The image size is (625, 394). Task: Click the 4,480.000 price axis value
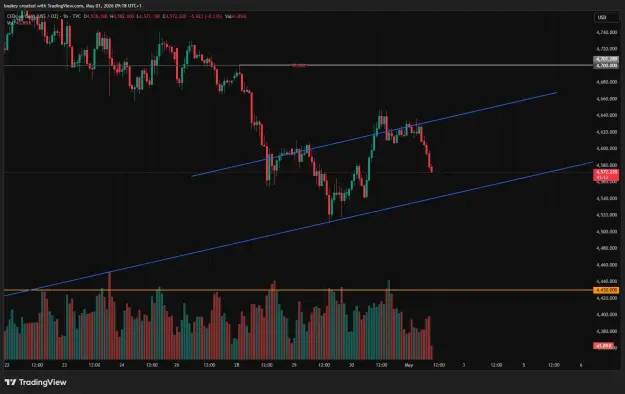point(607,248)
